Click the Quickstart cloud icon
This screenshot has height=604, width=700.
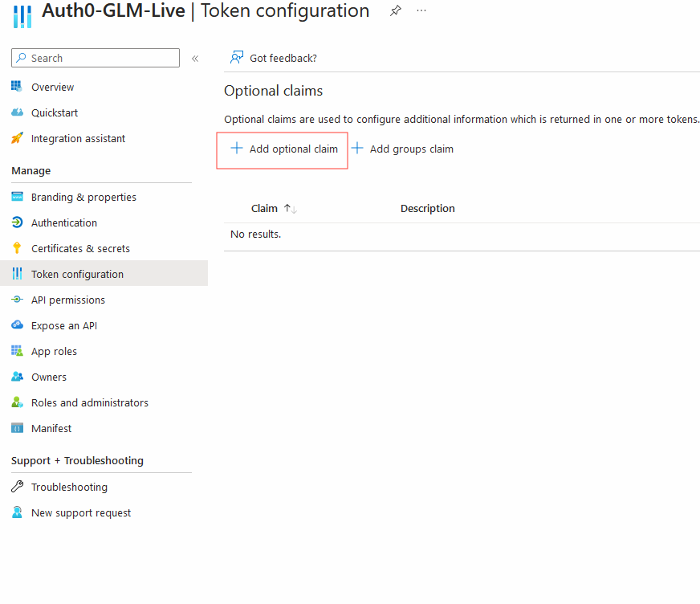[x=17, y=112]
